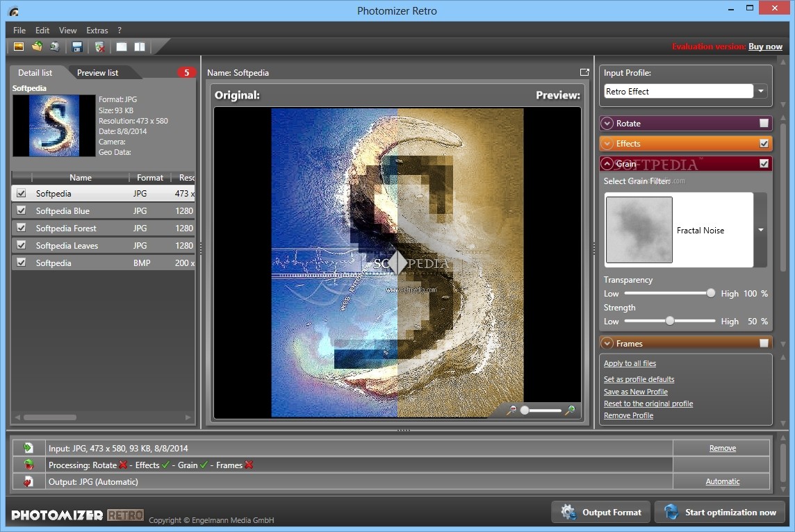Click the red file count badge 5
Image resolution: width=795 pixels, height=532 pixels.
coord(186,72)
